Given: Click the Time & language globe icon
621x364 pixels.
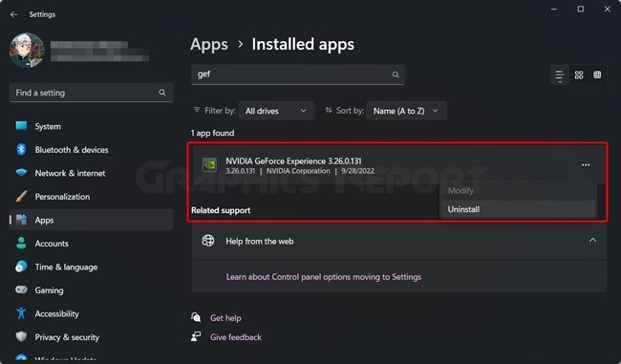Looking at the screenshot, I should click(21, 267).
